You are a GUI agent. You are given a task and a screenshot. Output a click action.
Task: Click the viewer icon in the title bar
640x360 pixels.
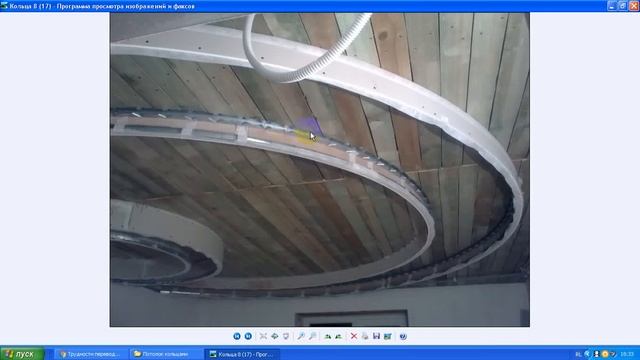[4, 6]
